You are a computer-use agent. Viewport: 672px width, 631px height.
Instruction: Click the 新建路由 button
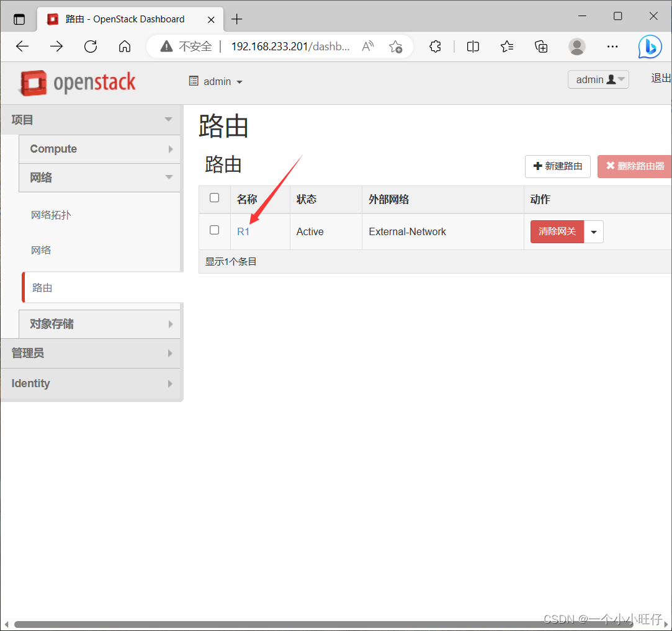[557, 166]
